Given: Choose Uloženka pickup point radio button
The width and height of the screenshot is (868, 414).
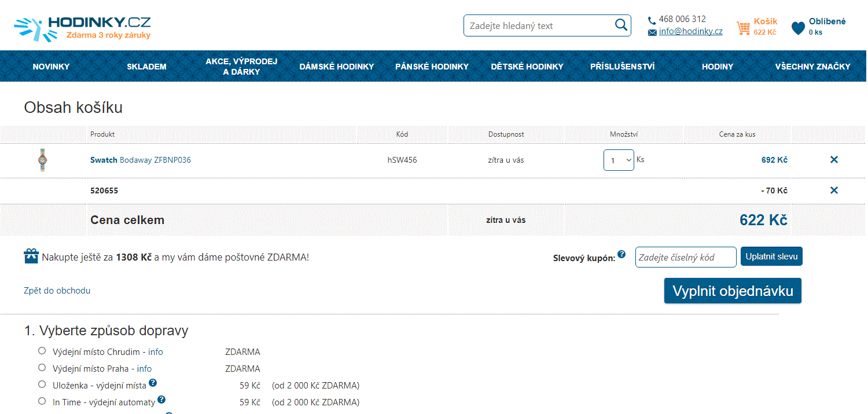Looking at the screenshot, I should pos(42,384).
